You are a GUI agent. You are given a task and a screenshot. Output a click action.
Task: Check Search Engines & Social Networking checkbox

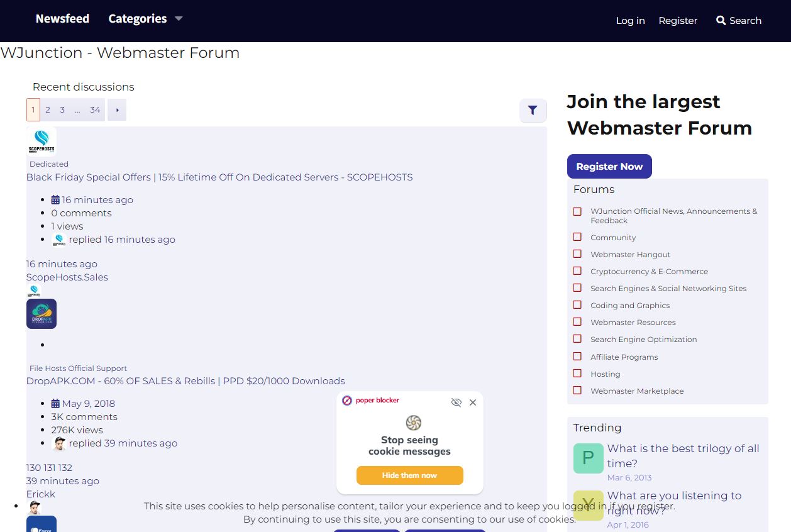click(x=577, y=288)
